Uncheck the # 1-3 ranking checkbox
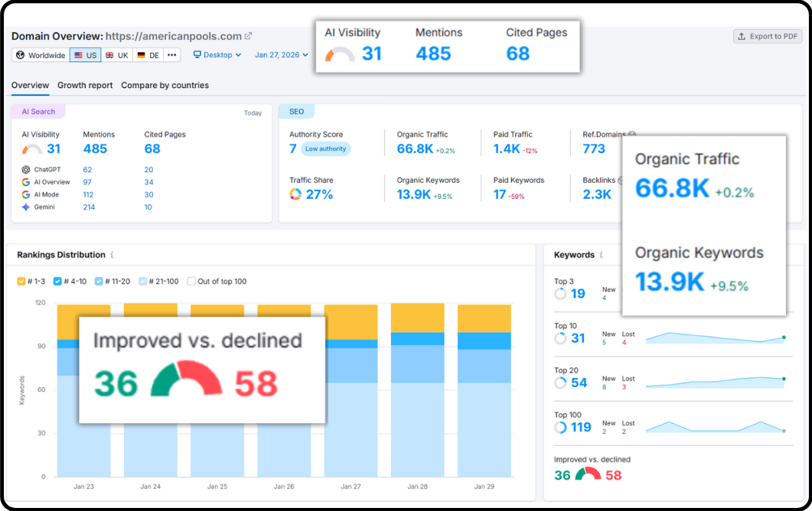Screen dimensions: 812x511 click(x=21, y=281)
